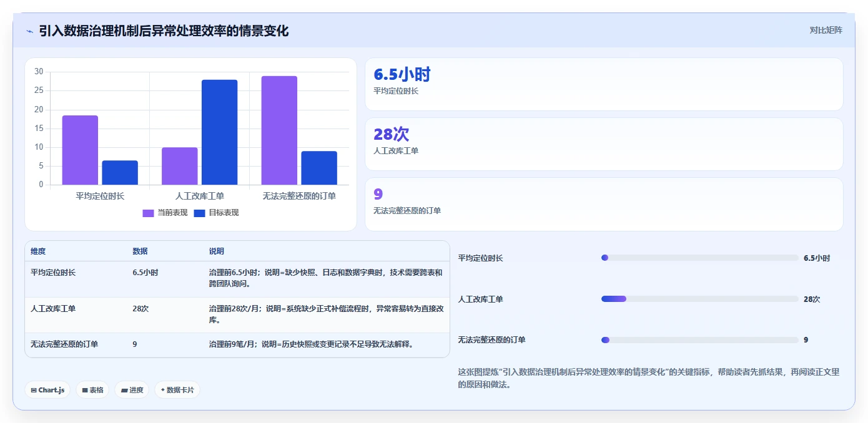Click the 数据 table column header
868x423 pixels.
[141, 251]
